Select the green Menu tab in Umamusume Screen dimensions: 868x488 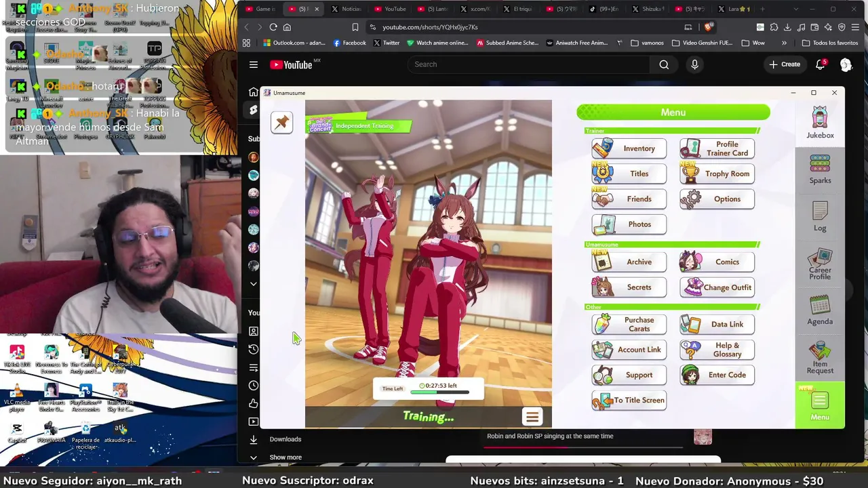point(820,405)
